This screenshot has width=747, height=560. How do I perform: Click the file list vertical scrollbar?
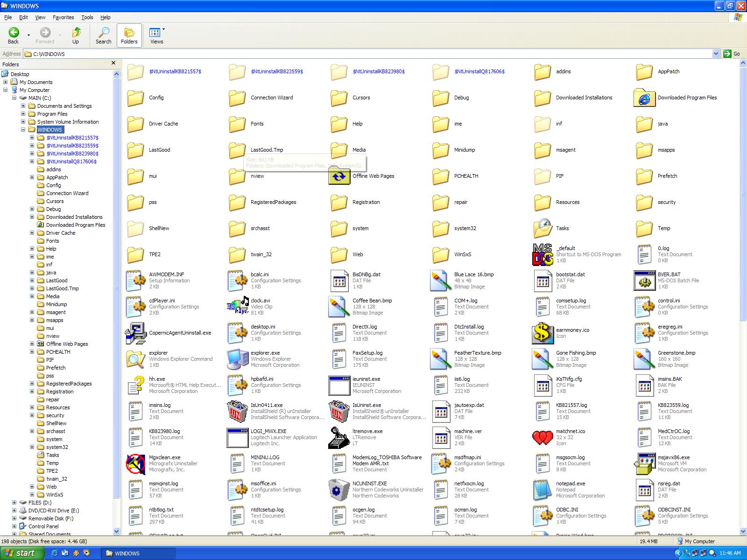click(x=743, y=373)
